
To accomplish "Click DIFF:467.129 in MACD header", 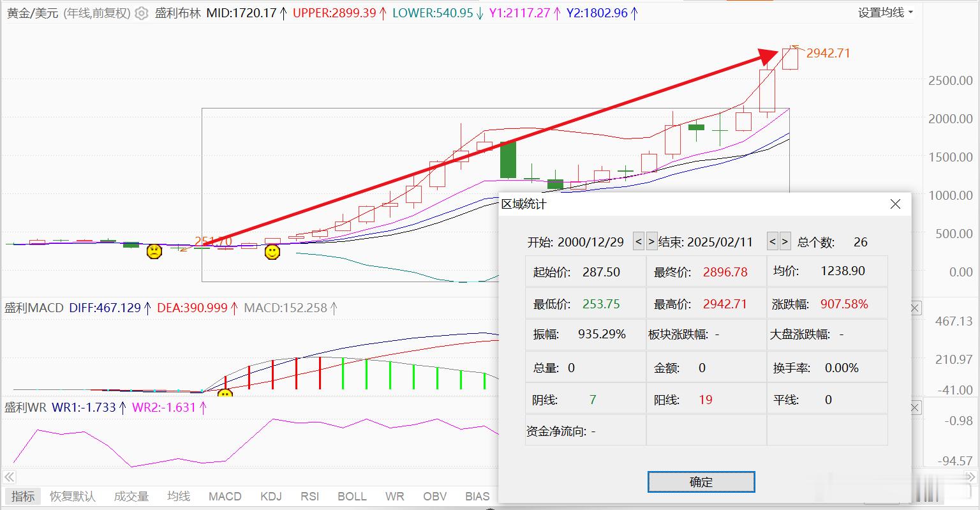I will [x=105, y=308].
